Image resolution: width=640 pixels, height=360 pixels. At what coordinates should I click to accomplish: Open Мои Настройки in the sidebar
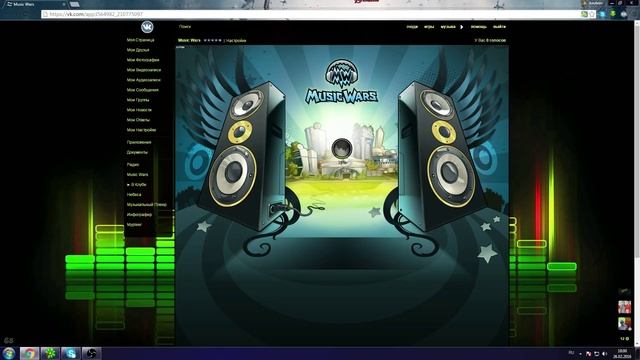tap(141, 130)
